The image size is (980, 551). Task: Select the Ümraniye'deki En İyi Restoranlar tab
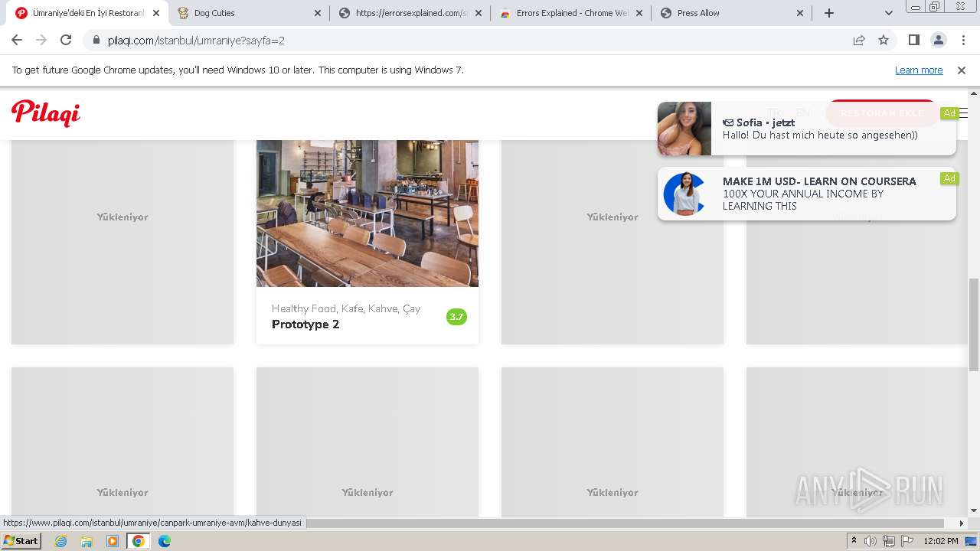tap(88, 13)
